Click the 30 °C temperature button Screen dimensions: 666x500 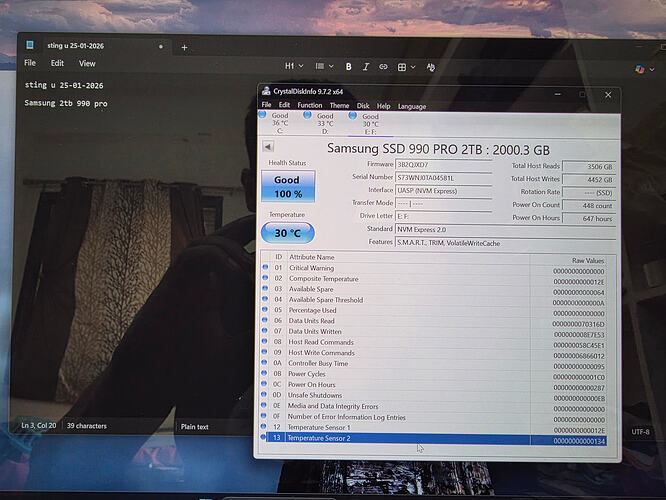coord(287,233)
